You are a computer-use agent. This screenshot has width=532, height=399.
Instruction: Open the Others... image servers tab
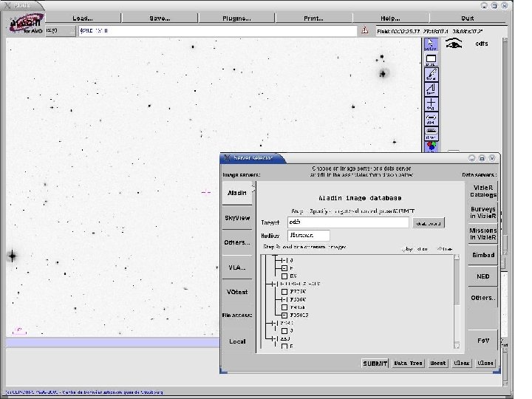click(x=237, y=242)
